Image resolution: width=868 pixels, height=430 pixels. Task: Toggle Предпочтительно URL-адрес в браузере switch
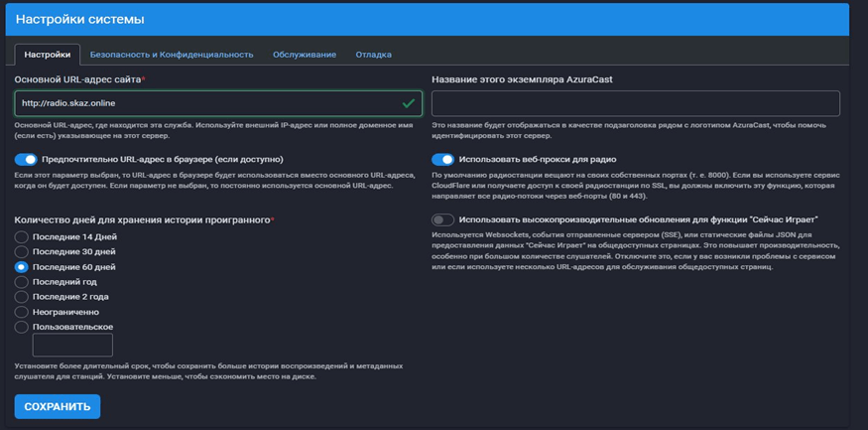[26, 160]
